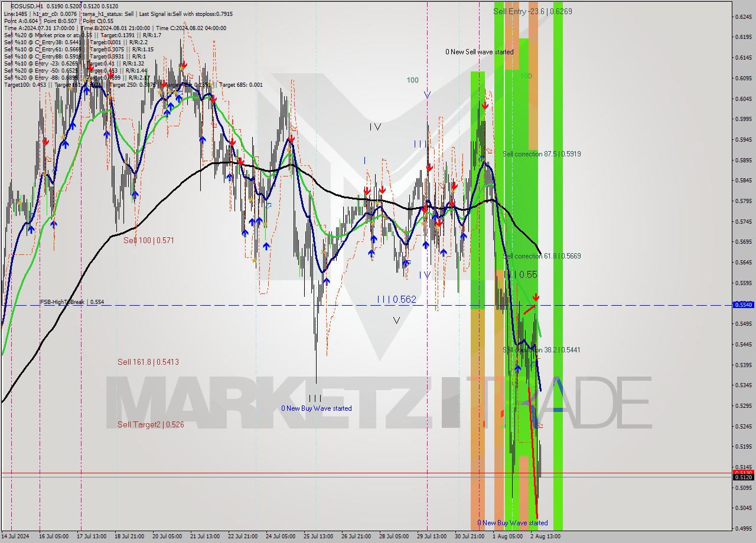The width and height of the screenshot is (756, 543).
Task: Select the 'Sell 161.8 | 0.5413' level label
Action: point(148,362)
